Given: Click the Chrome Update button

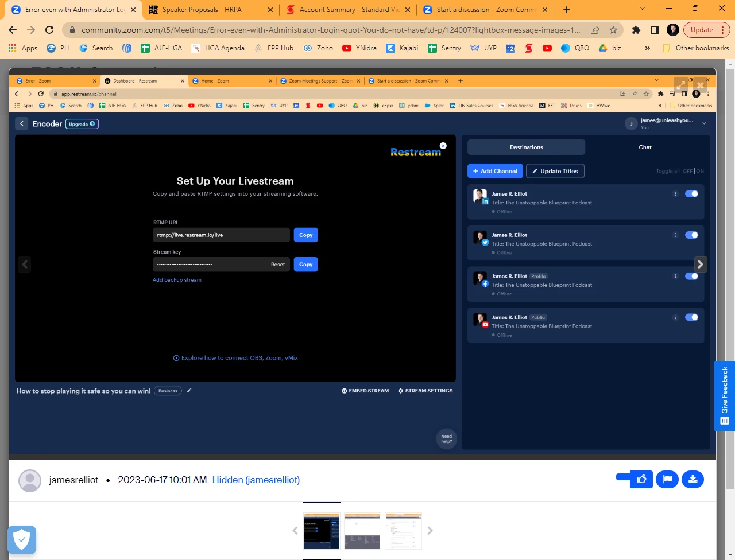Looking at the screenshot, I should click(707, 30).
